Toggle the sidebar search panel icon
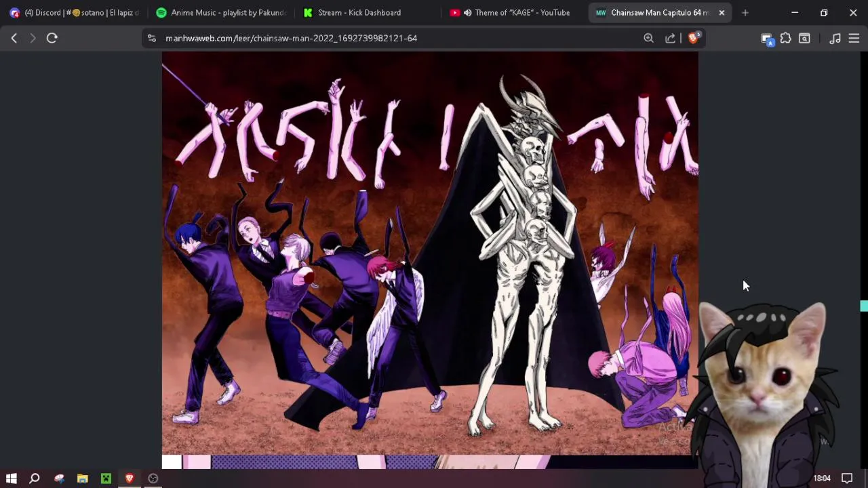The image size is (868, 488). 804,38
